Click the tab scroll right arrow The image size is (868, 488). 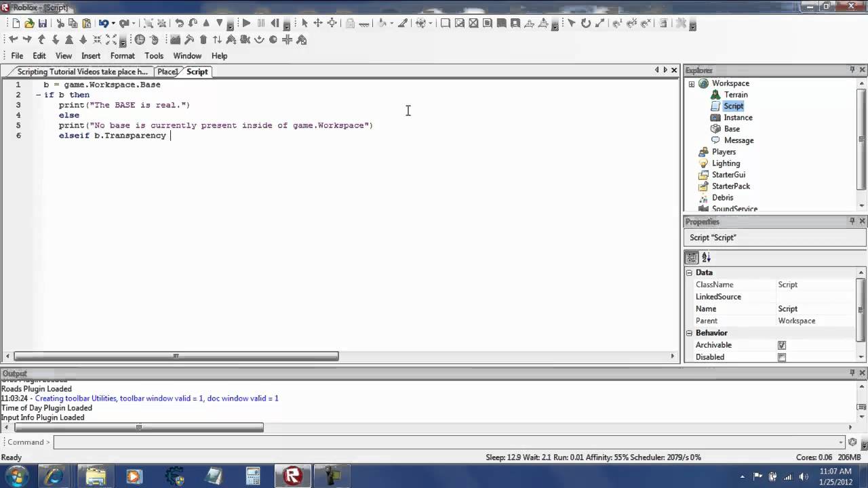(665, 70)
